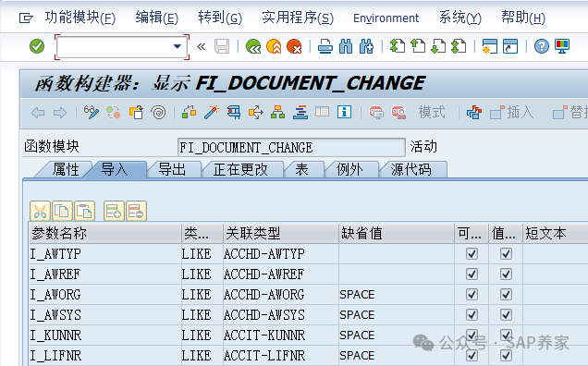
Task: Click the Check syntax icon
Action: pyautogui.click(x=189, y=112)
